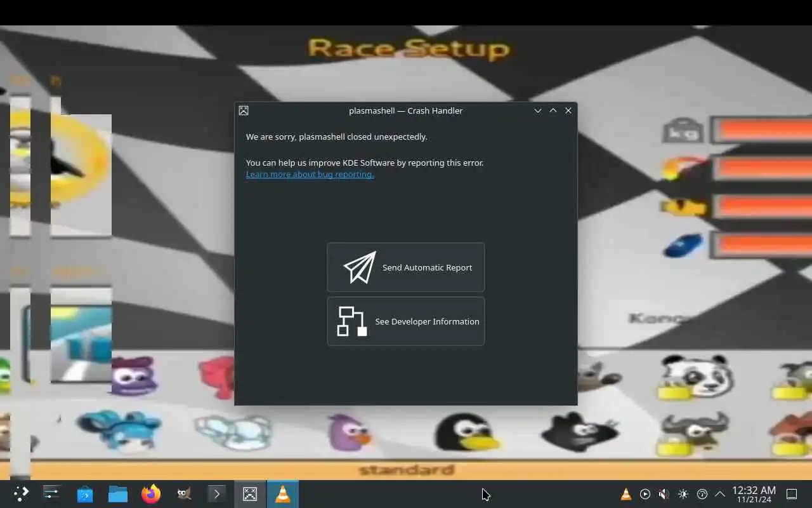Open the Learn more about bug reporting link
812x508 pixels.
click(310, 174)
